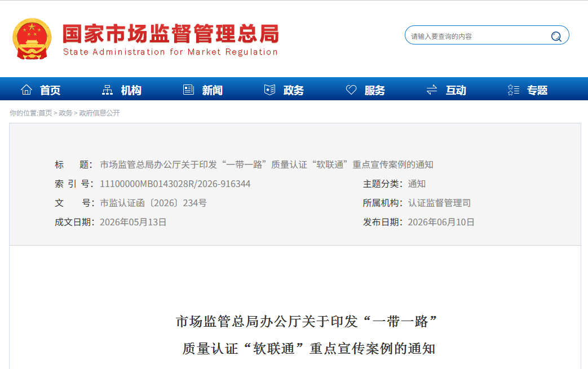Click the star badge icon beside 政务
Screen dimensions: 588x369
269,90
